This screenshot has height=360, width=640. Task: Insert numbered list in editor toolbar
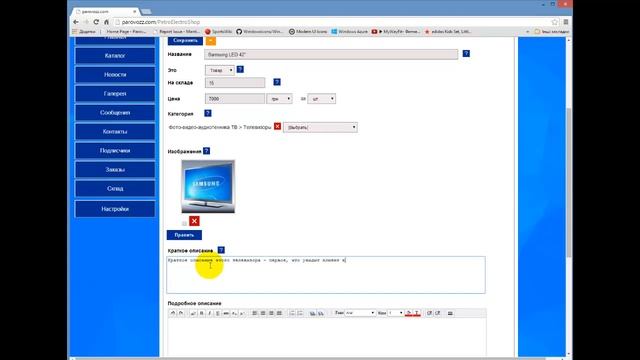292,313
